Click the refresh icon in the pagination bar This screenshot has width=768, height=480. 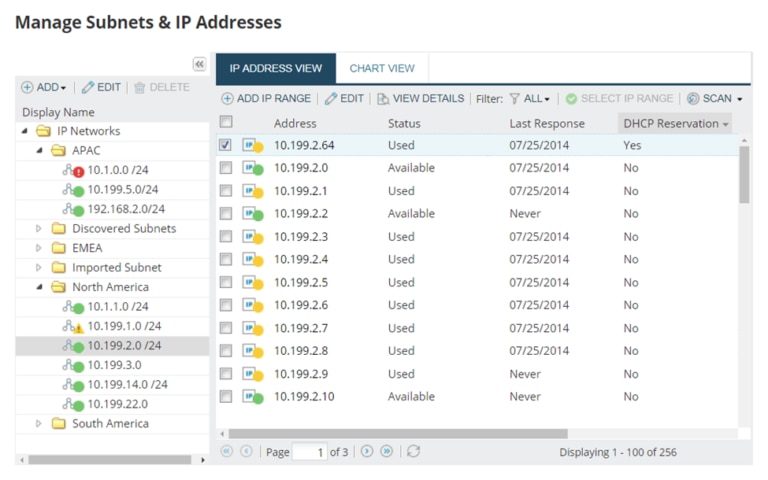click(413, 452)
